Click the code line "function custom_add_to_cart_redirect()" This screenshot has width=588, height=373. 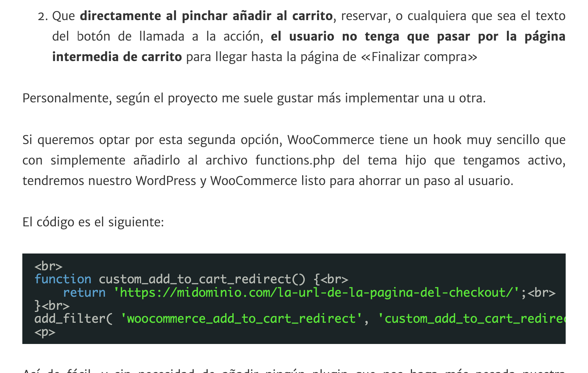tap(191, 279)
